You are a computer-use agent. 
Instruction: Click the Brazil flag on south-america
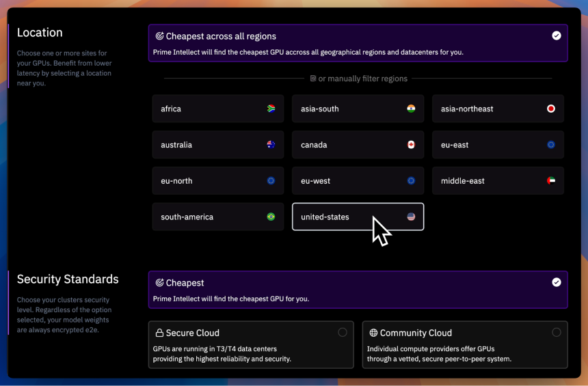(x=271, y=217)
